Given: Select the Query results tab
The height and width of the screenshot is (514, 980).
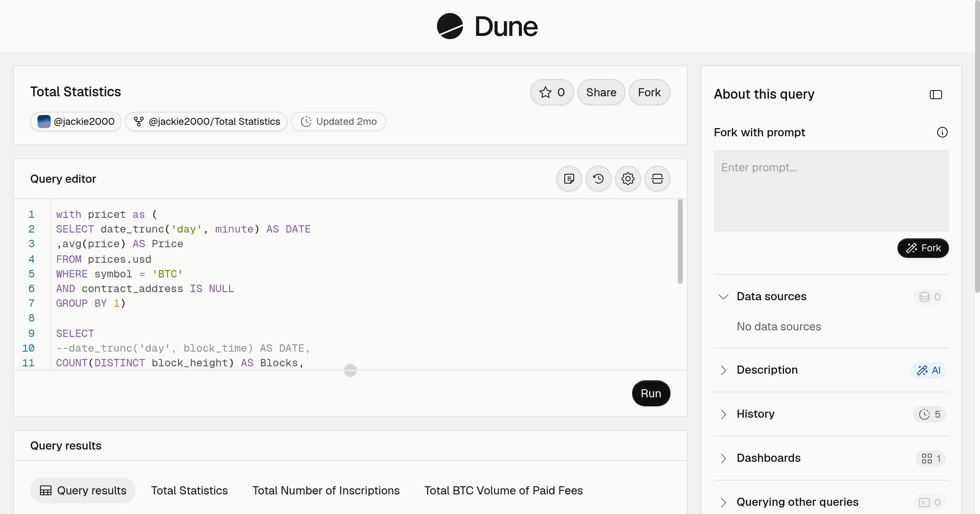Looking at the screenshot, I should tap(83, 490).
